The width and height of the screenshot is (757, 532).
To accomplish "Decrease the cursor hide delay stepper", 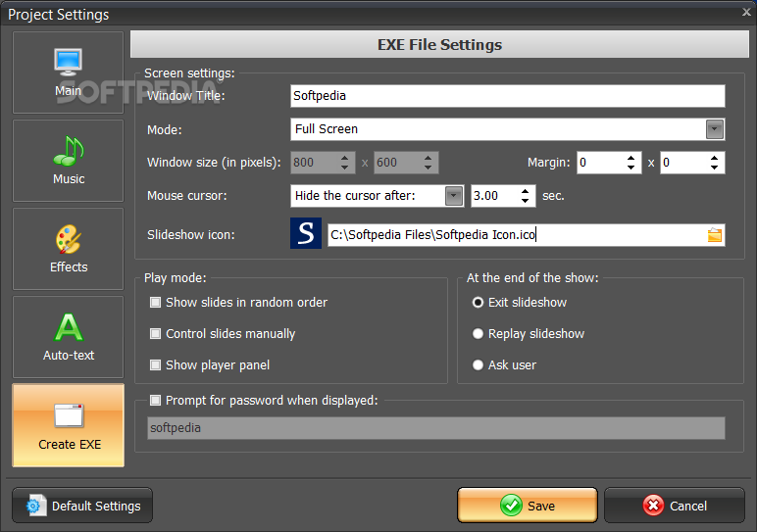I will click(526, 201).
